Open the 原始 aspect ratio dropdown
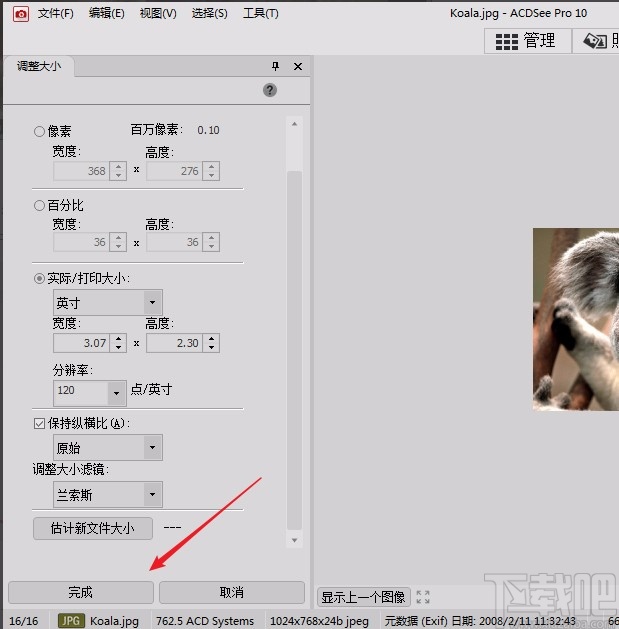 pyautogui.click(x=108, y=447)
